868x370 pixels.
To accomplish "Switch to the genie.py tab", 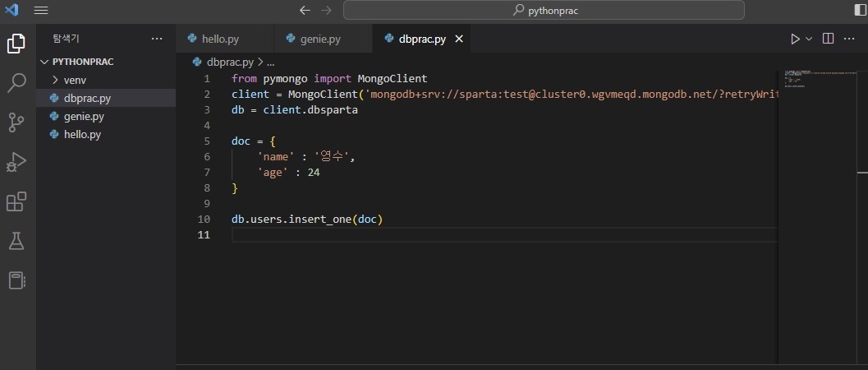I will point(324,39).
